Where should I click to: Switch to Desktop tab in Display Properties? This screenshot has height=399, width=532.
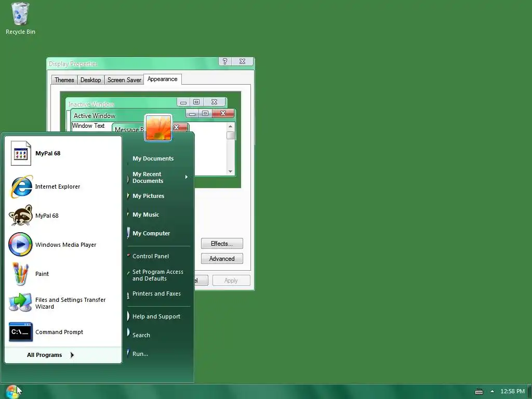(90, 80)
